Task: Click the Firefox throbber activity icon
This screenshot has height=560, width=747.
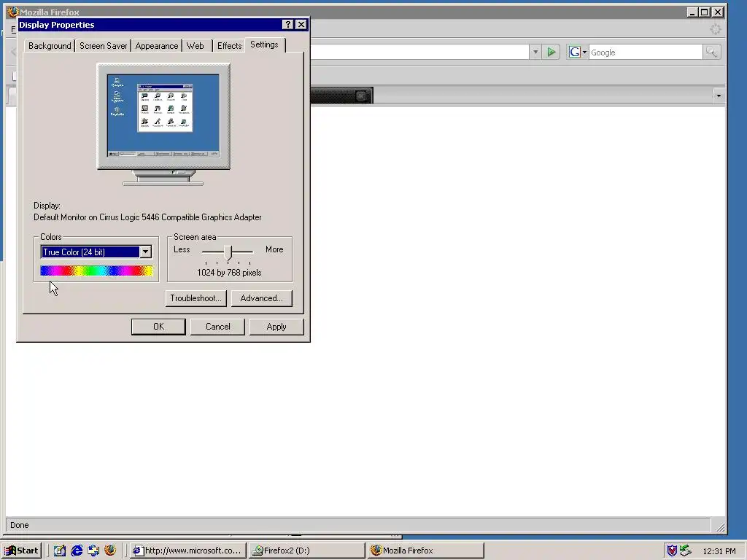Action: tap(715, 29)
